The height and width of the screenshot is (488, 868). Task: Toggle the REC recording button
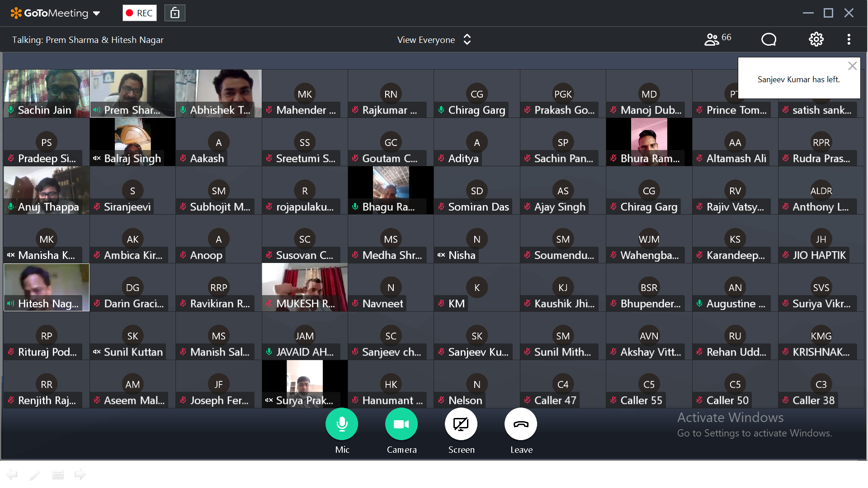pos(140,13)
